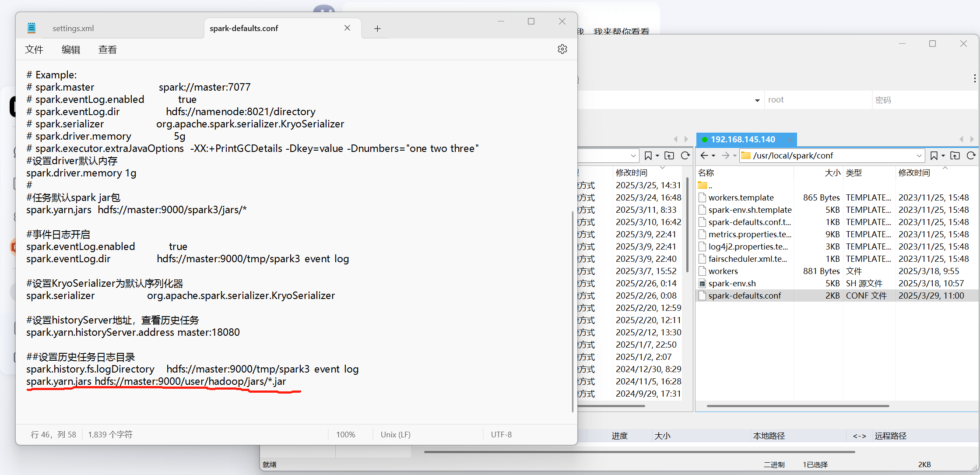Open the 查看 menu in Notepad
Screen dimensions: 980x475
point(107,49)
